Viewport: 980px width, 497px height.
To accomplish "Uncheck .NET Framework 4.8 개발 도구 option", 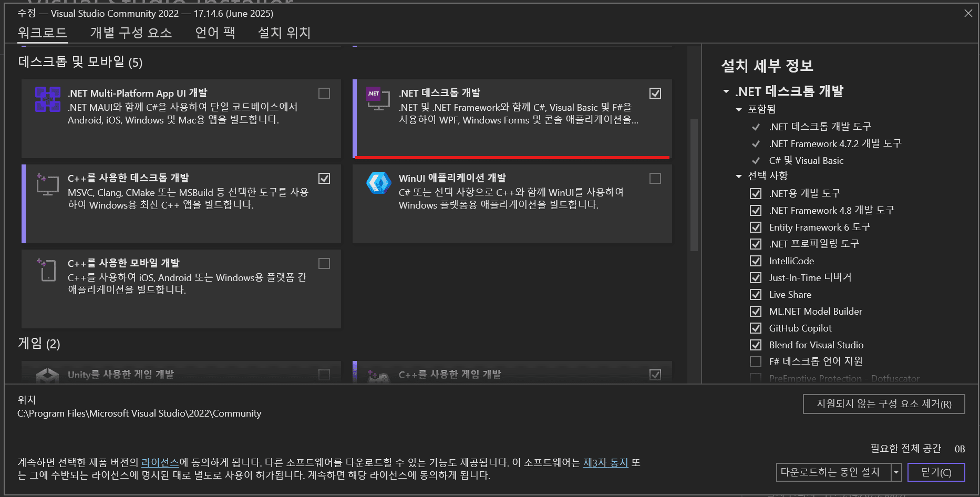I will click(756, 210).
